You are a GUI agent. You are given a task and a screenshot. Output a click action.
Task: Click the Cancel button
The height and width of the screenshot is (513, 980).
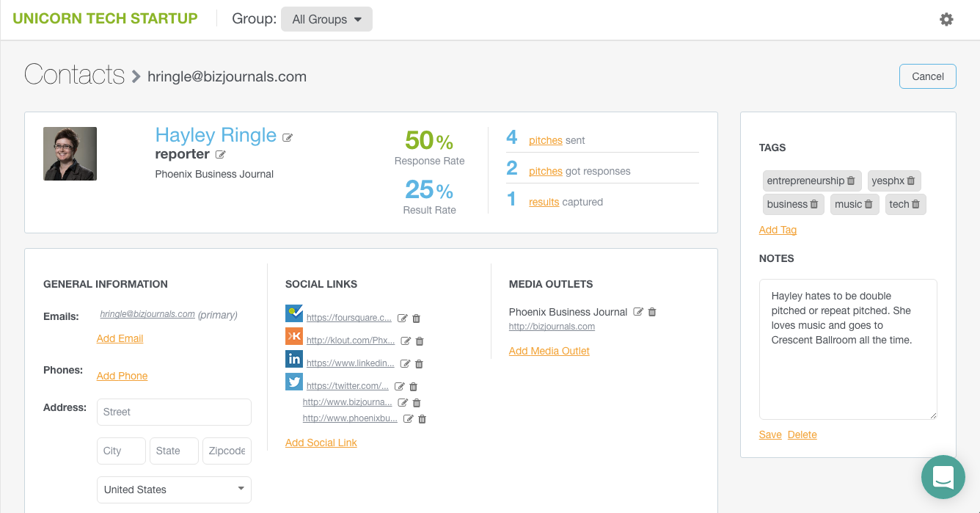click(928, 76)
